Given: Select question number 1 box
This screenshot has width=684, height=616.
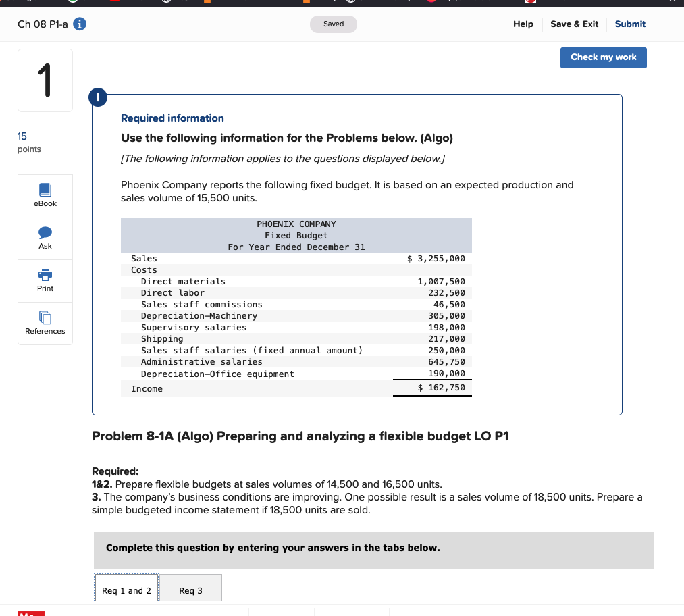Looking at the screenshot, I should click(x=45, y=80).
